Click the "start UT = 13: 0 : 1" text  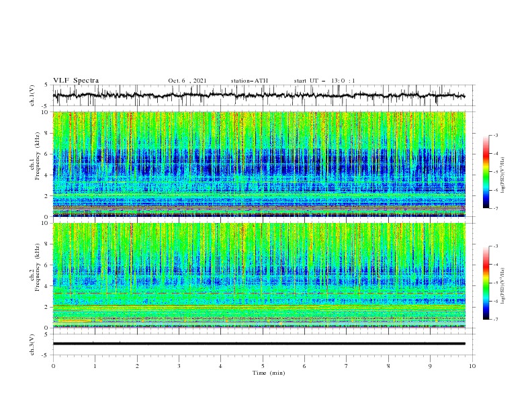[x=324, y=81]
